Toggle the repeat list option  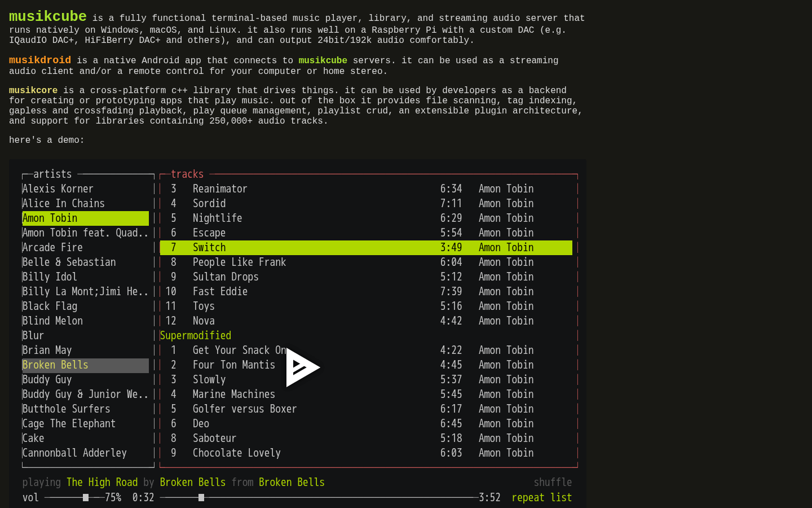541,497
